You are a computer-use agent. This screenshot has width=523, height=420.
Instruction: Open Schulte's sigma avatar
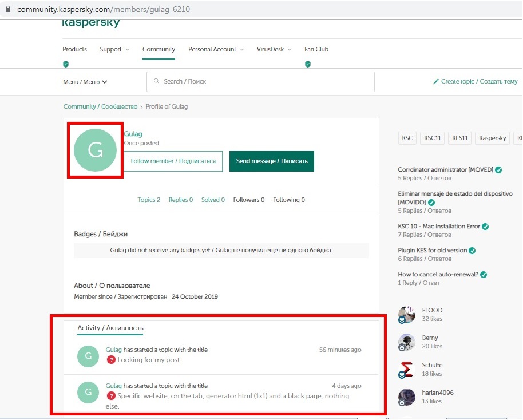407,370
